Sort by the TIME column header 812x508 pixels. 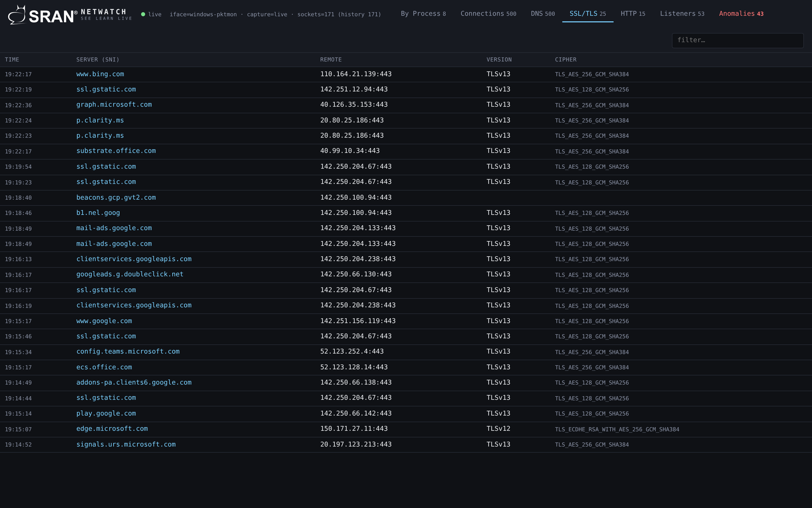pos(12,60)
